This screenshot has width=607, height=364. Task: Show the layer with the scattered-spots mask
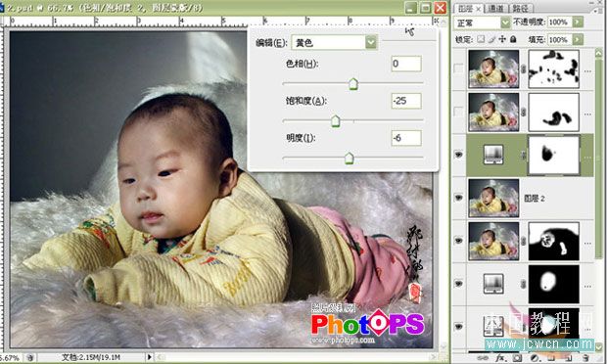click(x=459, y=68)
